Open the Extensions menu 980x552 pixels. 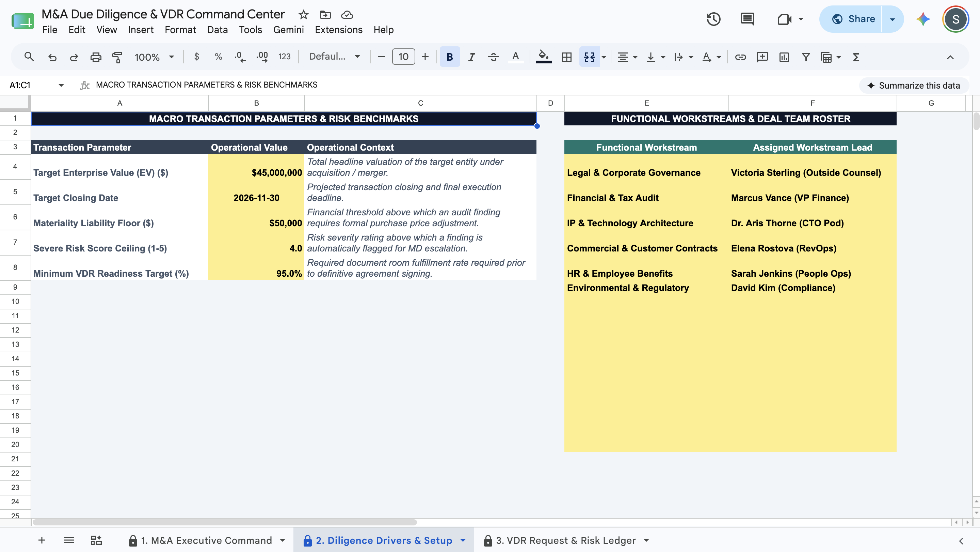[x=339, y=30]
